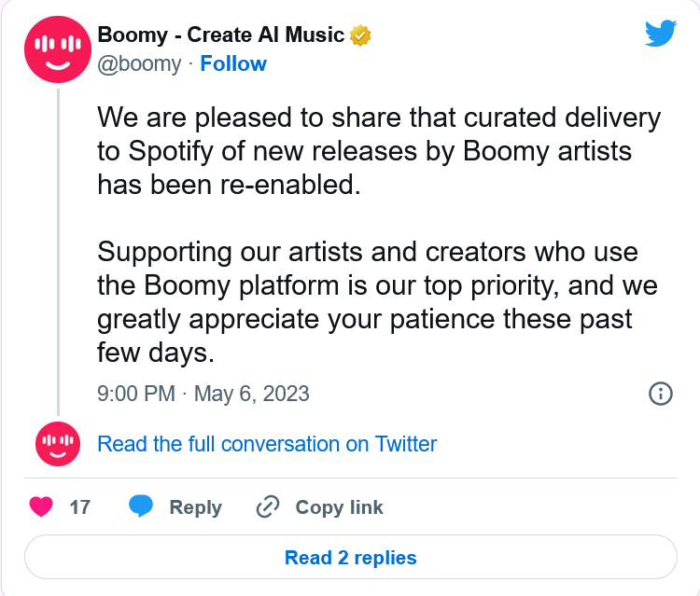The height and width of the screenshot is (596, 700).
Task: Click the Read 2 replies button
Action: [351, 558]
